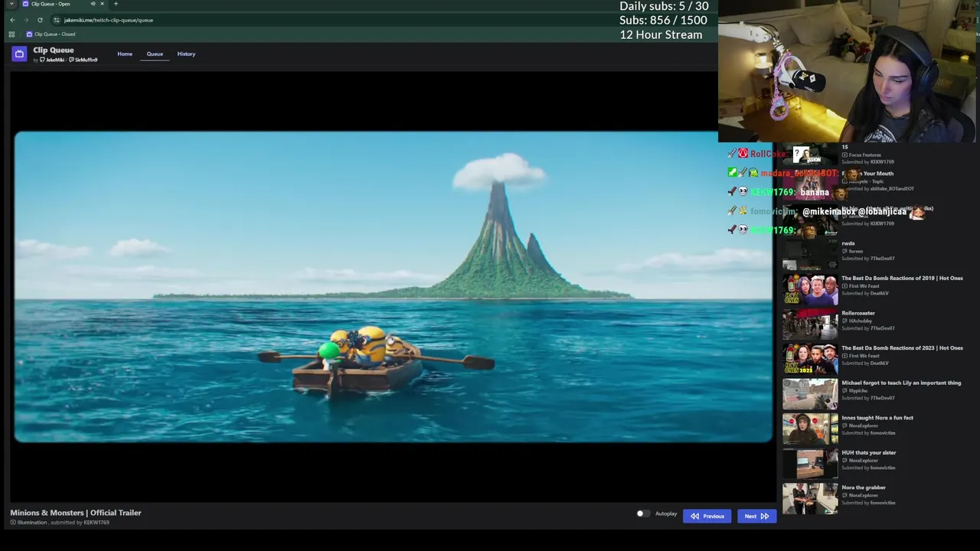This screenshot has width=980, height=551.
Task: Click 'Submitted by DeathLV' under Da Bomb 2019
Action: 865,293
